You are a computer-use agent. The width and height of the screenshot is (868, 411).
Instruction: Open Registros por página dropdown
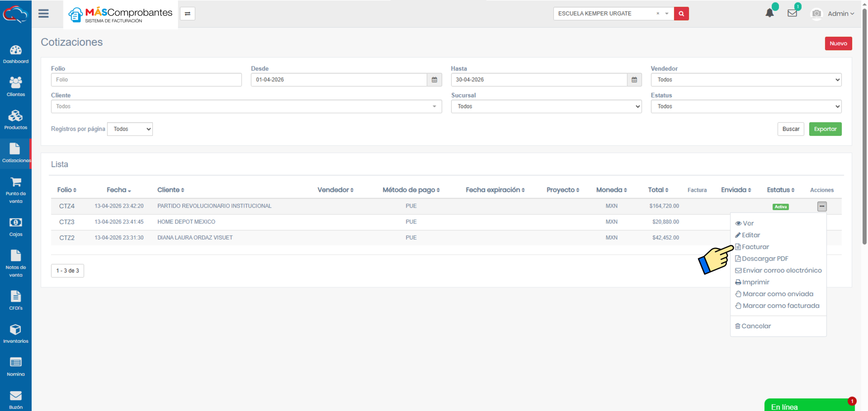coord(130,129)
